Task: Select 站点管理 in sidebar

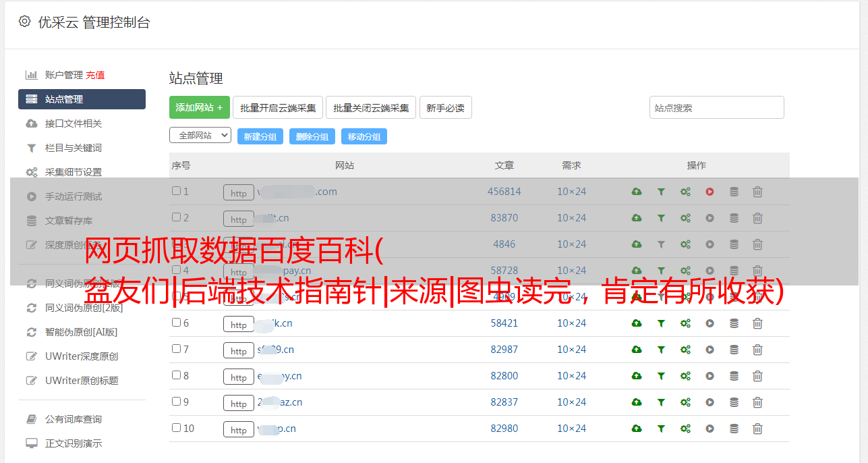Action: 82,99
